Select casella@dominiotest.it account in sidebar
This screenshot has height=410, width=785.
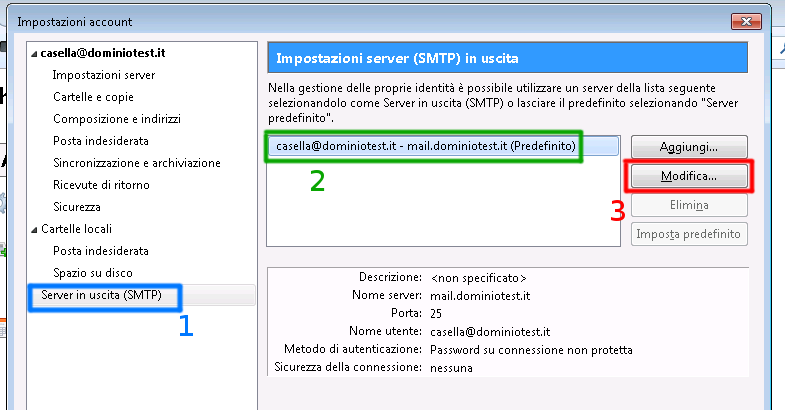pyautogui.click(x=103, y=53)
